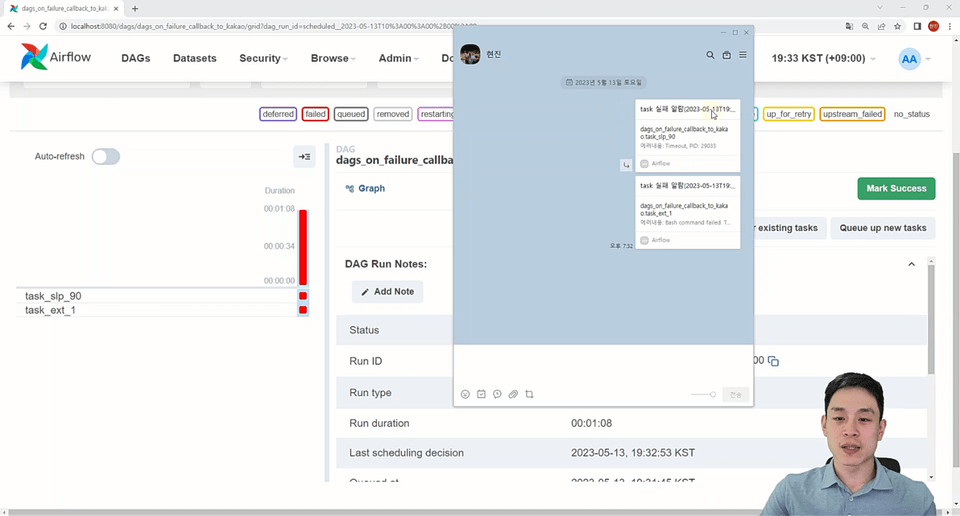Viewport: 960px width, 516px height.
Task: Click the disabled 전송 send button
Action: 736,395
